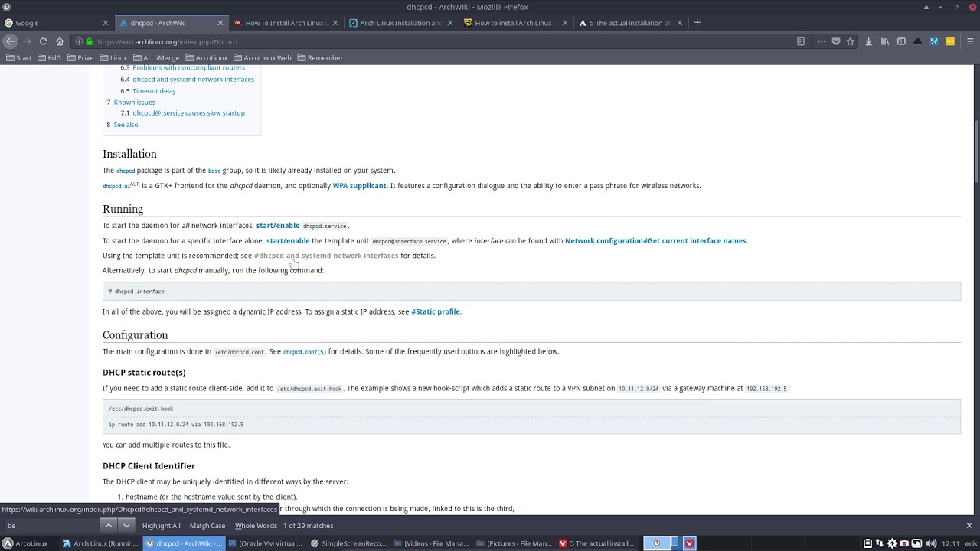The image size is (980, 551).
Task: Open the volume control tray icon
Action: point(931,543)
